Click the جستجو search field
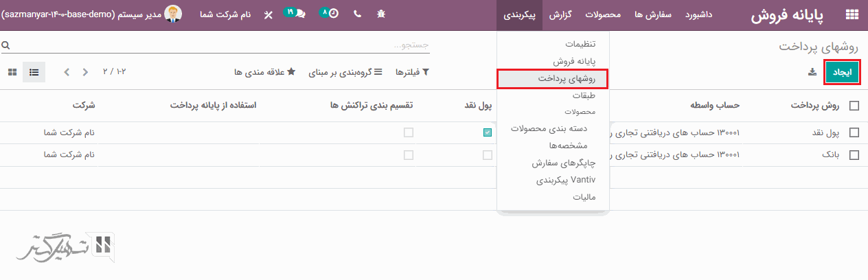 pyautogui.click(x=220, y=45)
